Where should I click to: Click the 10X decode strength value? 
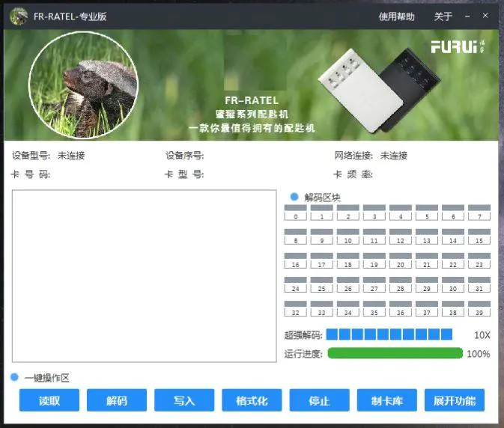[482, 335]
